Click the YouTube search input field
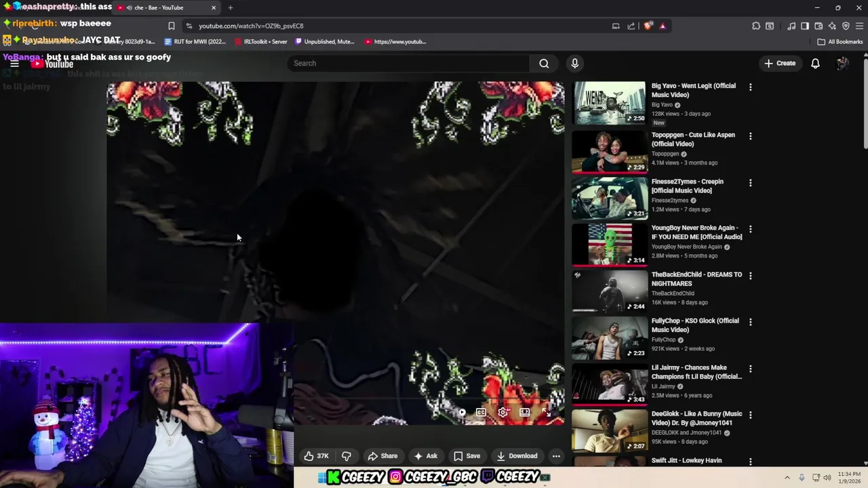 (x=408, y=63)
